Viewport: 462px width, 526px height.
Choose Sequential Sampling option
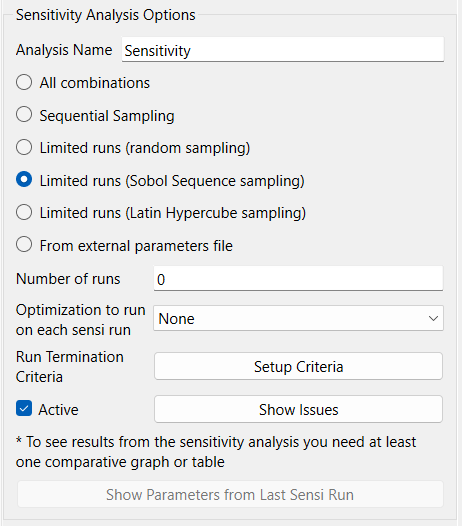[24, 115]
